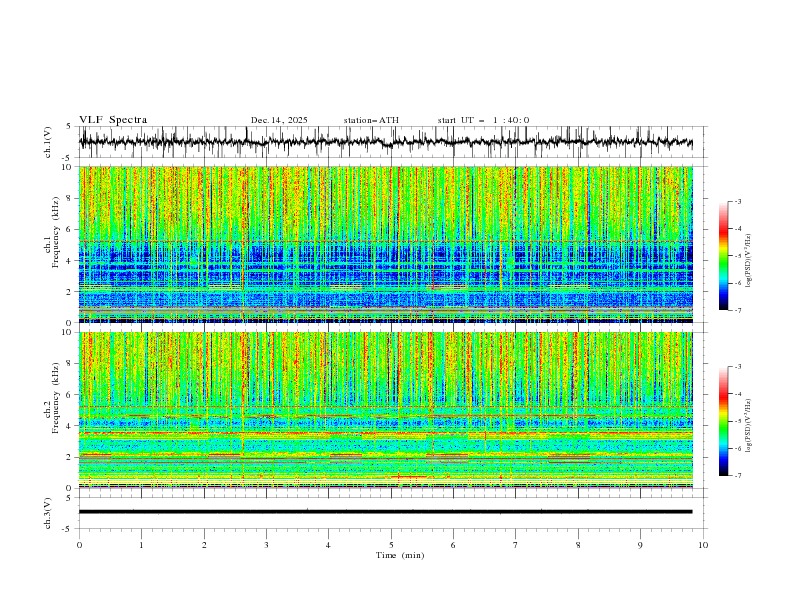This screenshot has width=792, height=612.
Task: Click the "ch.1(V)" waveform axis label
Action: click(x=48, y=142)
